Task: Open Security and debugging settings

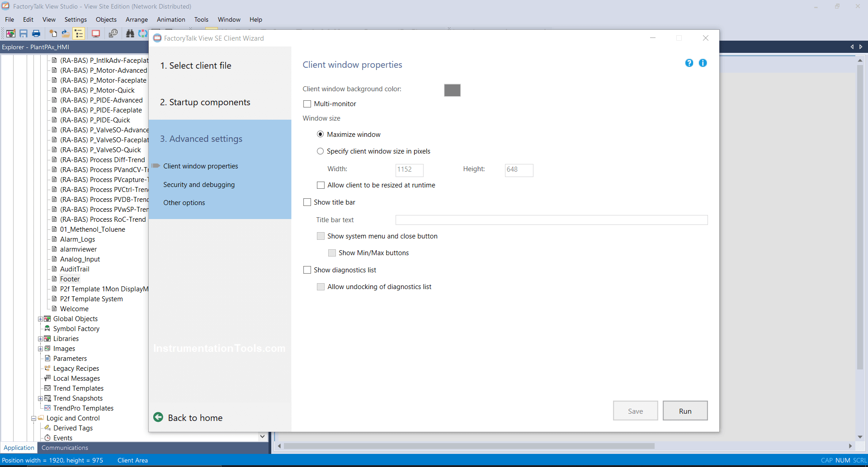Action: click(199, 185)
